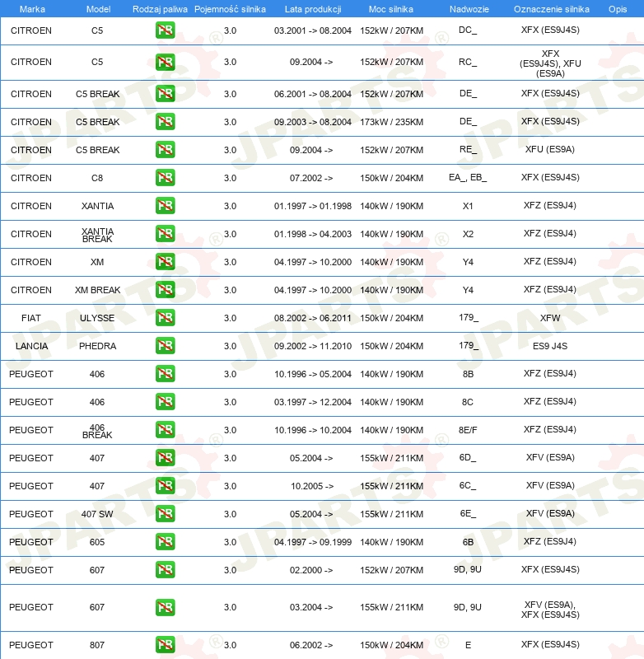Image resolution: width=644 pixels, height=659 pixels.
Task: Click the 'Model' column header
Action: pyautogui.click(x=98, y=9)
